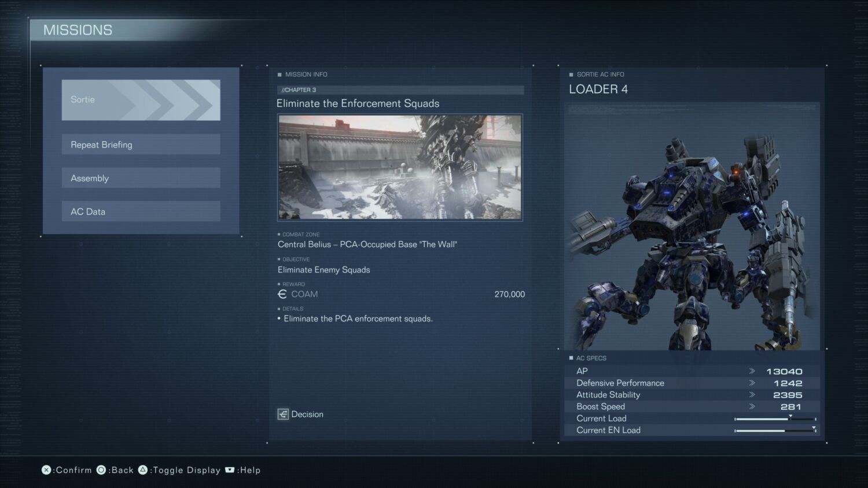Open the Assembly menu
Image resolution: width=868 pixels, height=488 pixels.
141,178
